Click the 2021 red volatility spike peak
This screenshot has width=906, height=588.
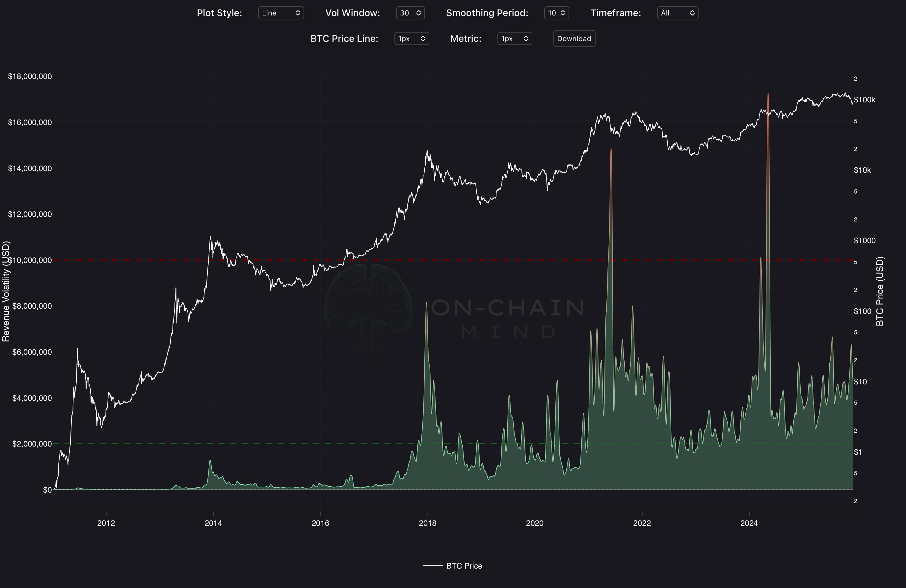(611, 150)
